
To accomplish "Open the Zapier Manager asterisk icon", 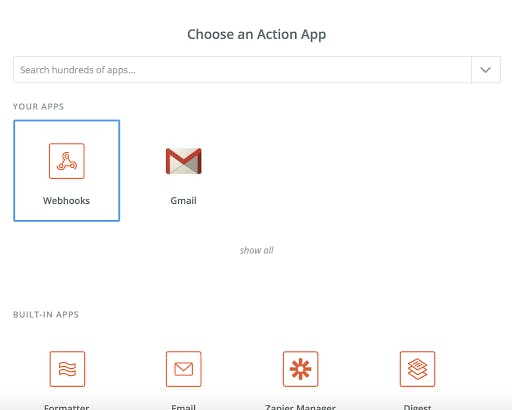I will click(301, 369).
